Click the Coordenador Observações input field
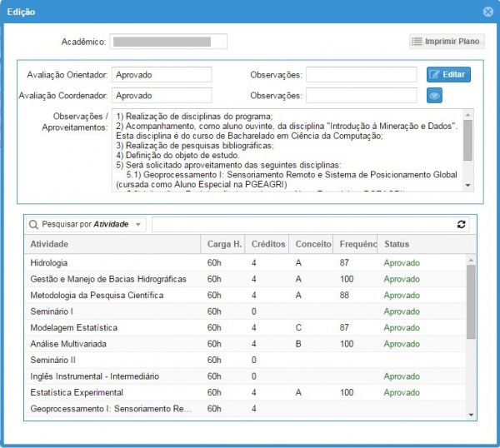Viewport: 500px width, 448px height. pos(361,96)
